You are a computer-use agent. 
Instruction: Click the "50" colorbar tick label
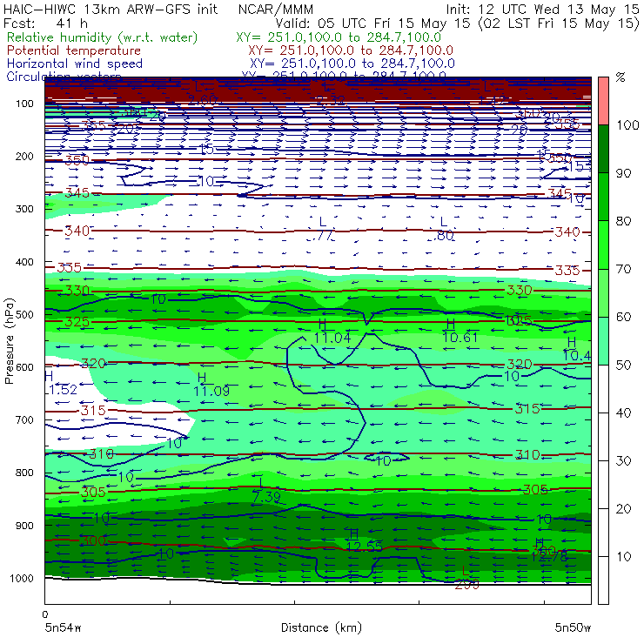(623, 365)
